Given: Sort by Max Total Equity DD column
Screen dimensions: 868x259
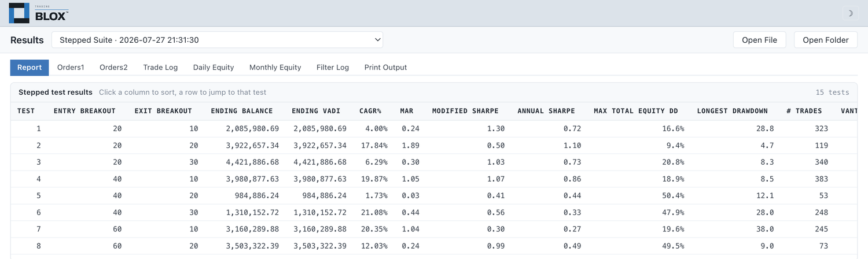Looking at the screenshot, I should point(635,111).
